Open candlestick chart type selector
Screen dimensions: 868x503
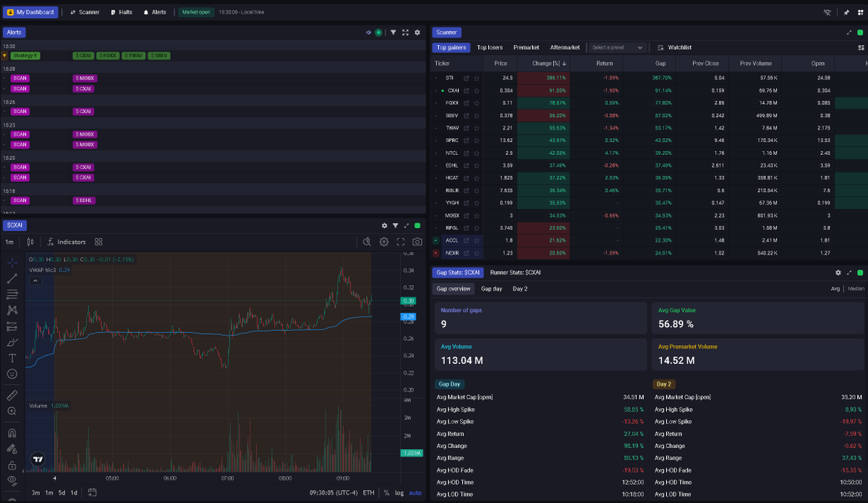pos(30,242)
